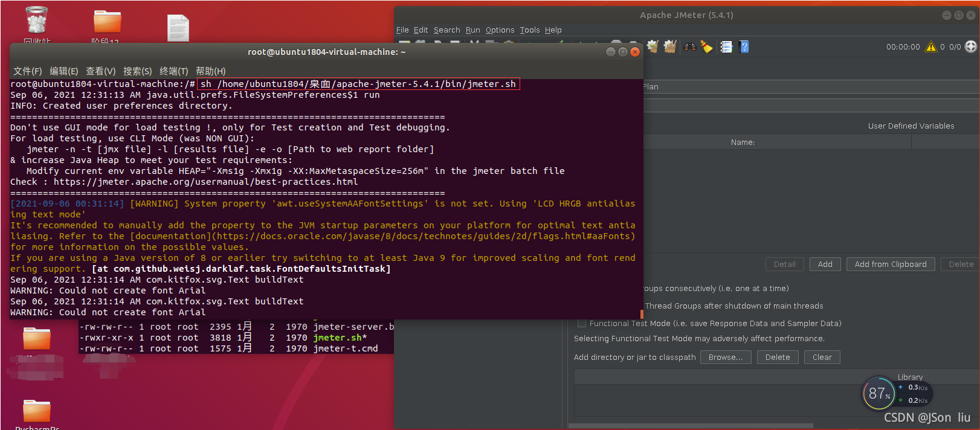The image size is (980, 430).
Task: Click the 'User Defined Variables' heading
Action: tap(911, 126)
